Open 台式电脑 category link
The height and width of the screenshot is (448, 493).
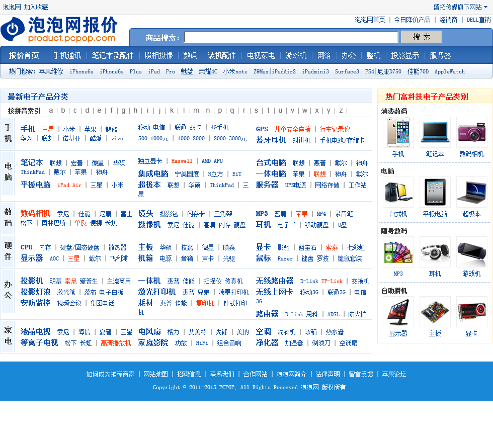tap(271, 162)
